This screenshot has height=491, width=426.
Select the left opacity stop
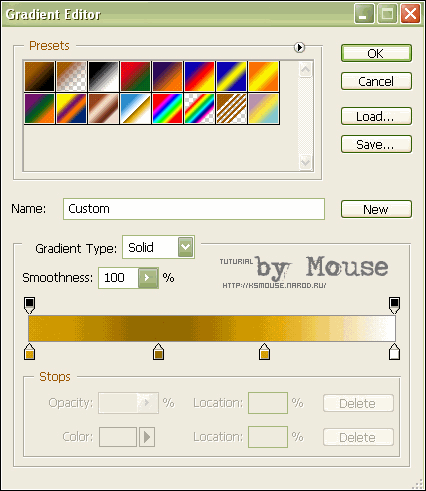click(29, 305)
